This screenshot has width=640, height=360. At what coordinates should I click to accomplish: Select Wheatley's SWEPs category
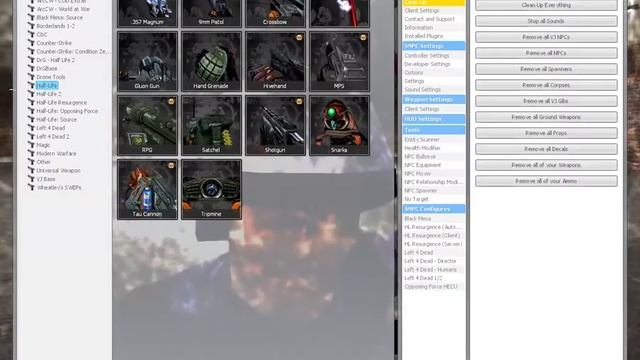click(59, 188)
